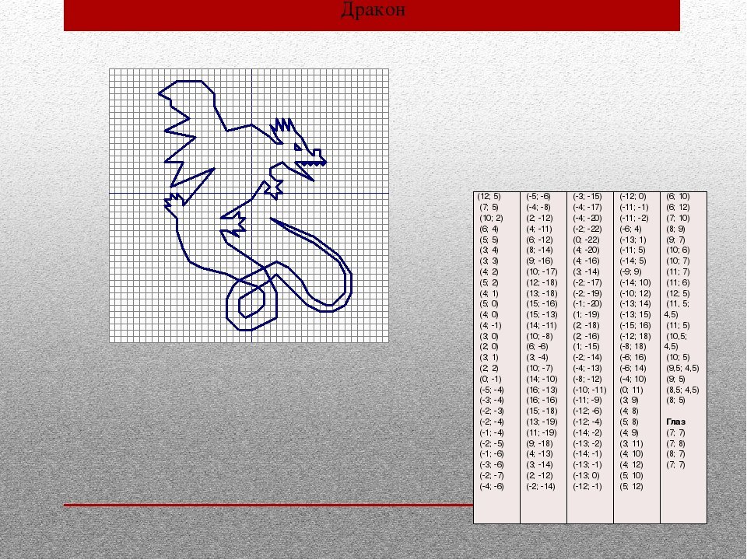This screenshot has width=747, height=560.
Task: Click the dragon's large wing at top left
Action: [x=187, y=117]
